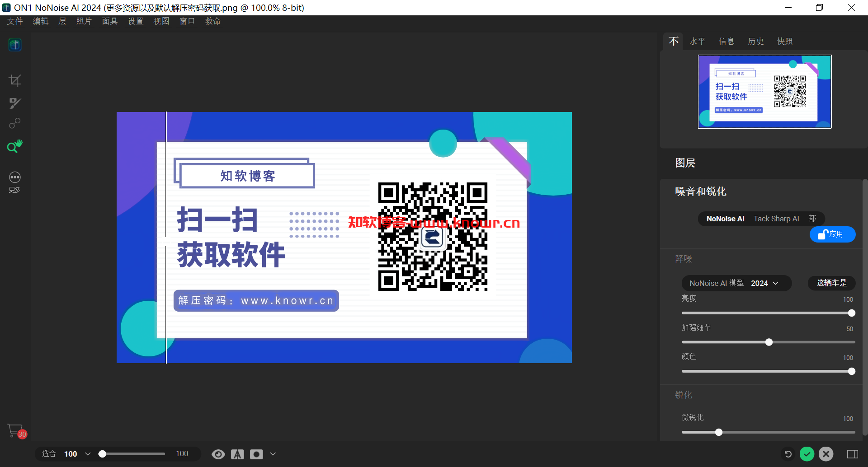Click the 适合 fit zoom button

tap(49, 454)
